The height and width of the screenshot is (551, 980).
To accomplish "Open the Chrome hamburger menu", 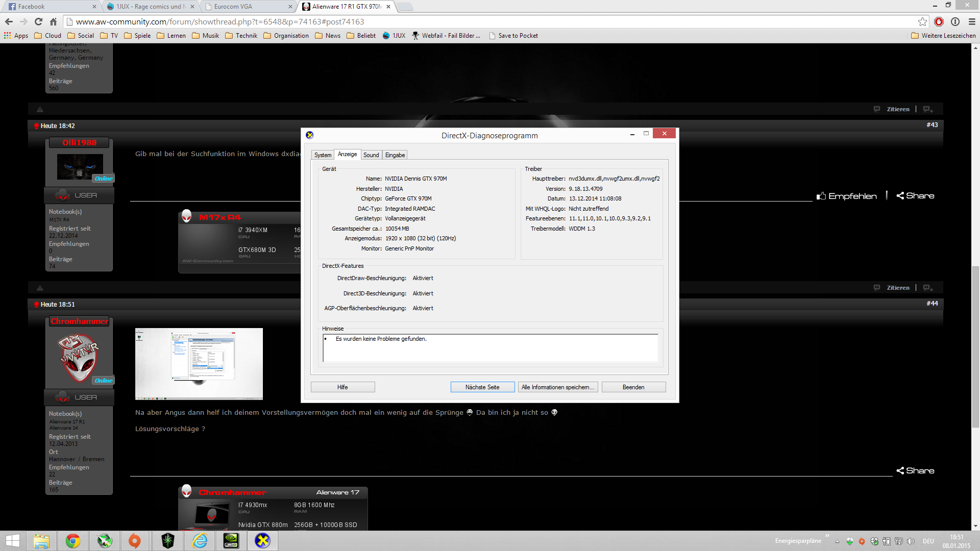I will [x=972, y=21].
